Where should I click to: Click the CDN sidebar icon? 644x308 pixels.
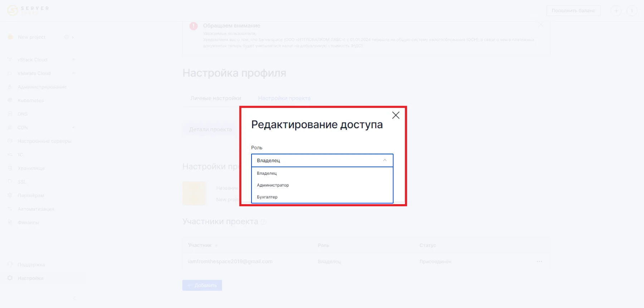[10, 127]
